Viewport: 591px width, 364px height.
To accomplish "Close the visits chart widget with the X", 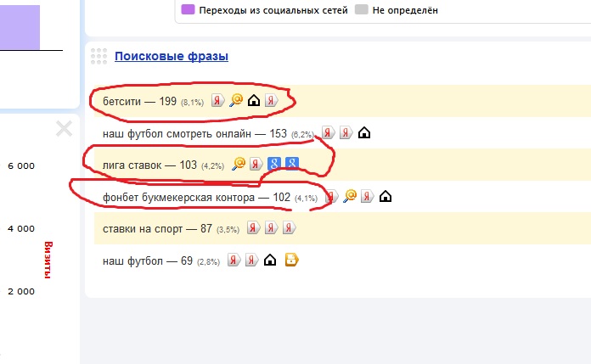I will pos(64,128).
